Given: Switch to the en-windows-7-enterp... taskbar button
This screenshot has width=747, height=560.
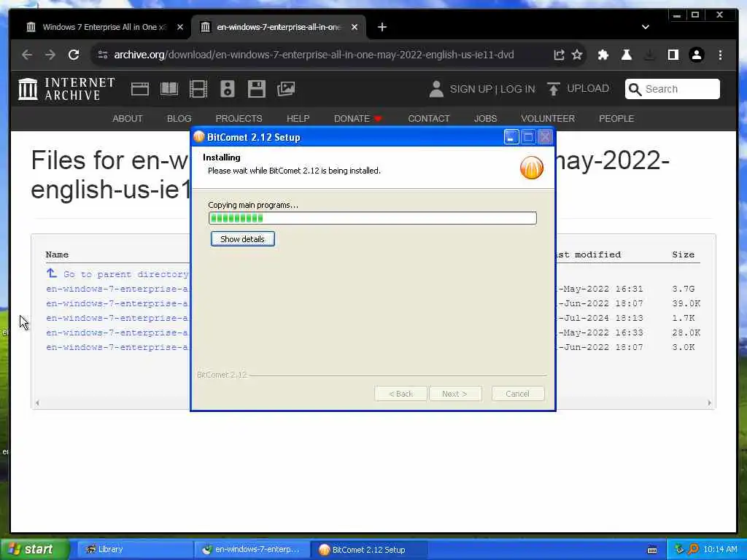Looking at the screenshot, I should click(252, 550).
